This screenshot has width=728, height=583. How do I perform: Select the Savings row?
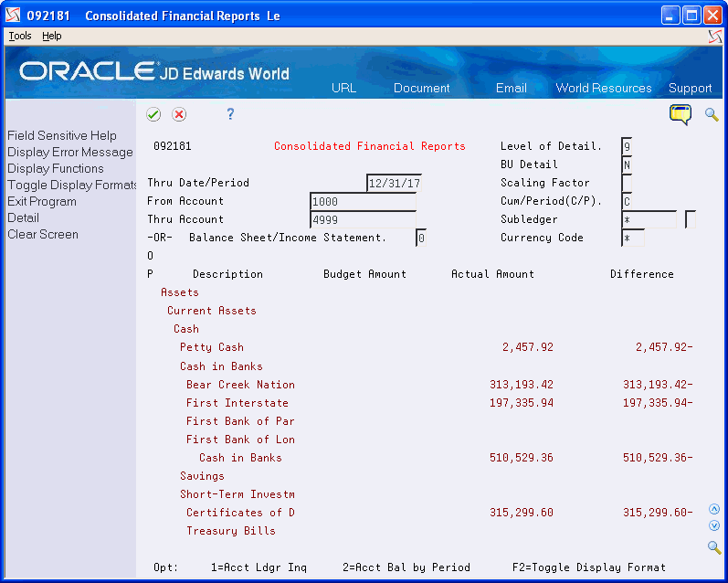(420, 476)
